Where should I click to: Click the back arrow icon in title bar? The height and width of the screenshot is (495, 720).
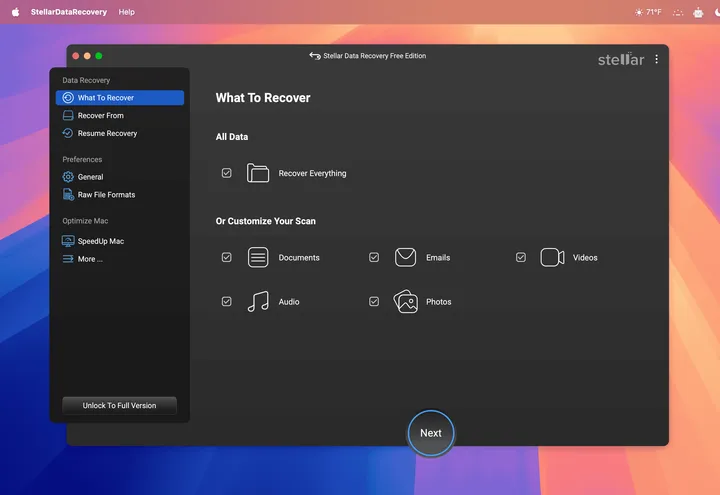(x=315, y=56)
